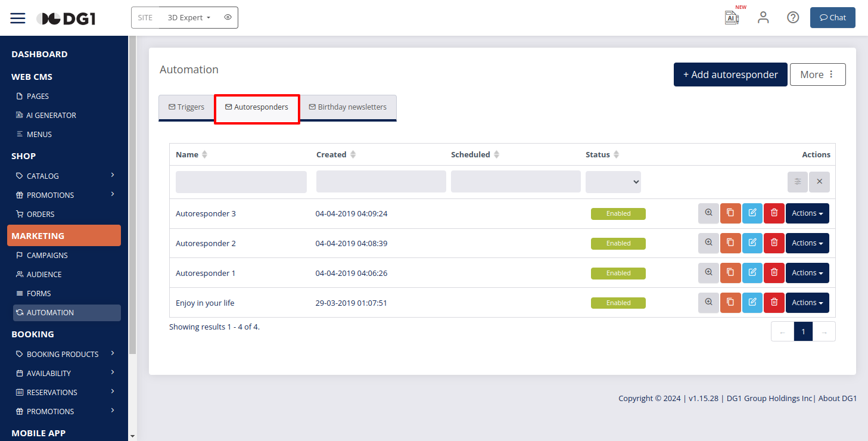This screenshot has width=868, height=441.
Task: Delete Autoresponder 3
Action: pos(774,213)
